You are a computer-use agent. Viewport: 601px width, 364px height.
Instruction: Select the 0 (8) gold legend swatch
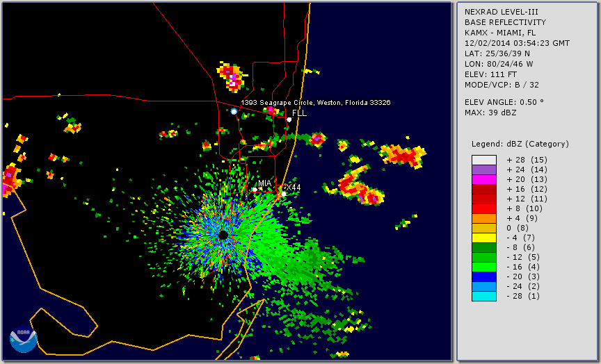[484, 228]
